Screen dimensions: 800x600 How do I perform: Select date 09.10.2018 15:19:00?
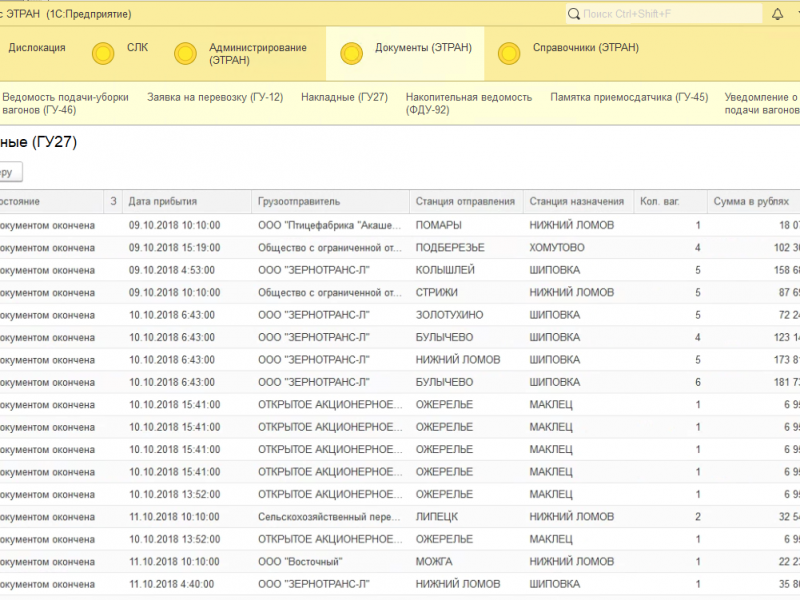tap(174, 247)
